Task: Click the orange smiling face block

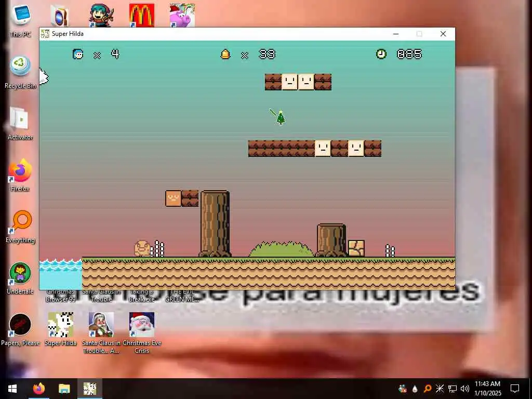Action: click(x=174, y=198)
